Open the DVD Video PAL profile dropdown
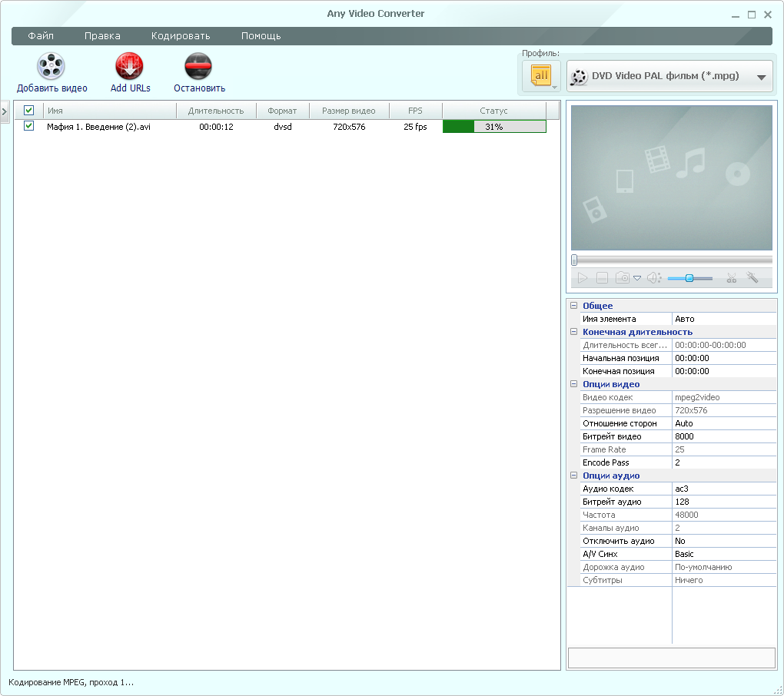 tap(669, 77)
